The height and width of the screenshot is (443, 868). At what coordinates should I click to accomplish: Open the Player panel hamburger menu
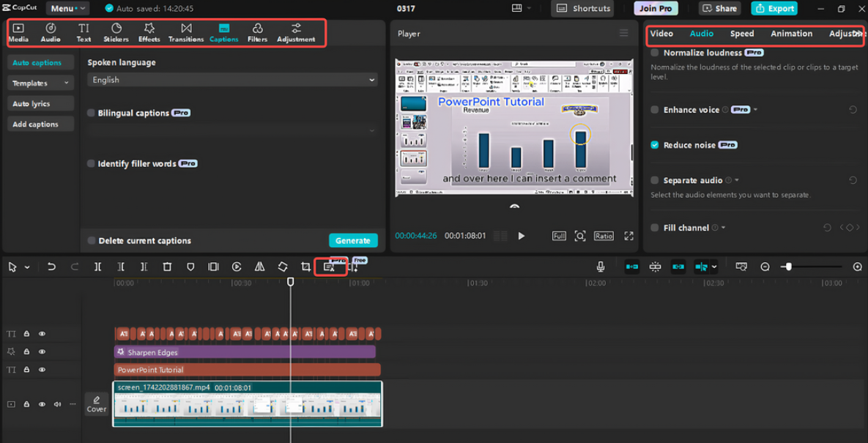pos(624,34)
